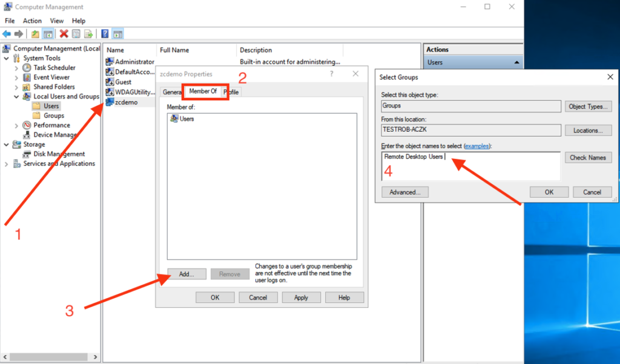Screen dimensions: 620x364
Task: Click OK in Select Groups dialog
Action: [549, 192]
